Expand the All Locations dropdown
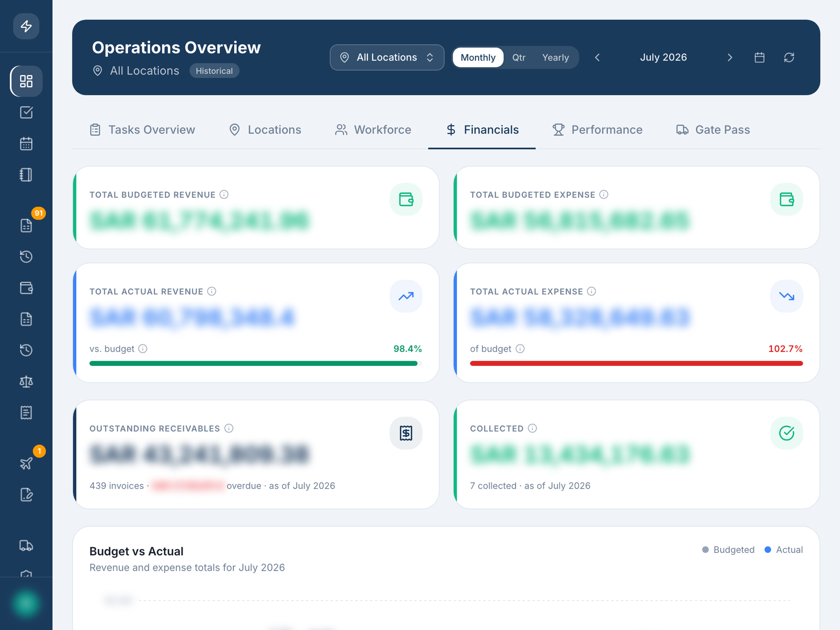 (x=387, y=57)
